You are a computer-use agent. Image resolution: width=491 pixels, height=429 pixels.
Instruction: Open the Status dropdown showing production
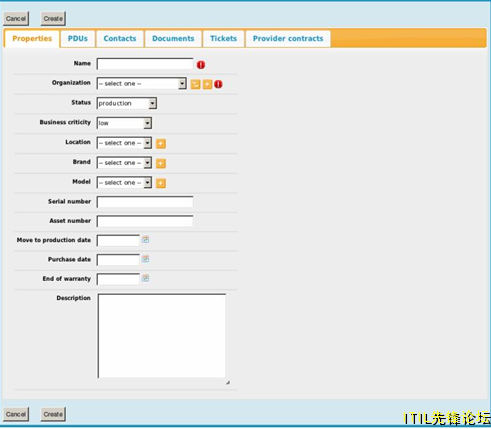127,103
